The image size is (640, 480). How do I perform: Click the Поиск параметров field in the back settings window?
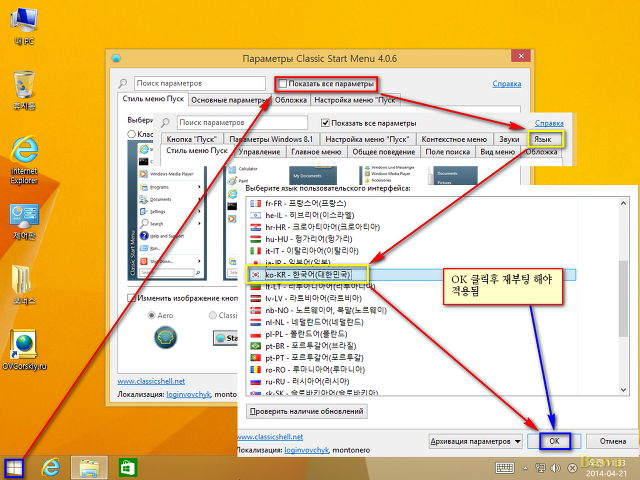[x=200, y=83]
